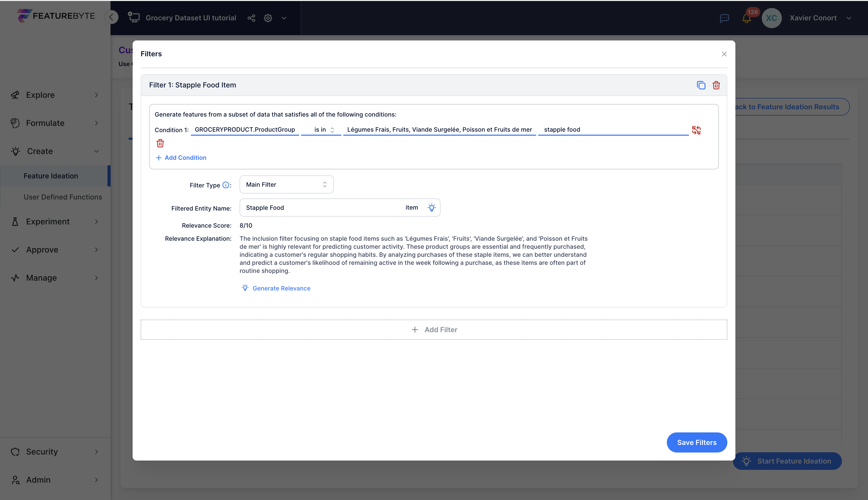Click the 'stapple food' description field
The image size is (868, 500).
click(x=613, y=129)
